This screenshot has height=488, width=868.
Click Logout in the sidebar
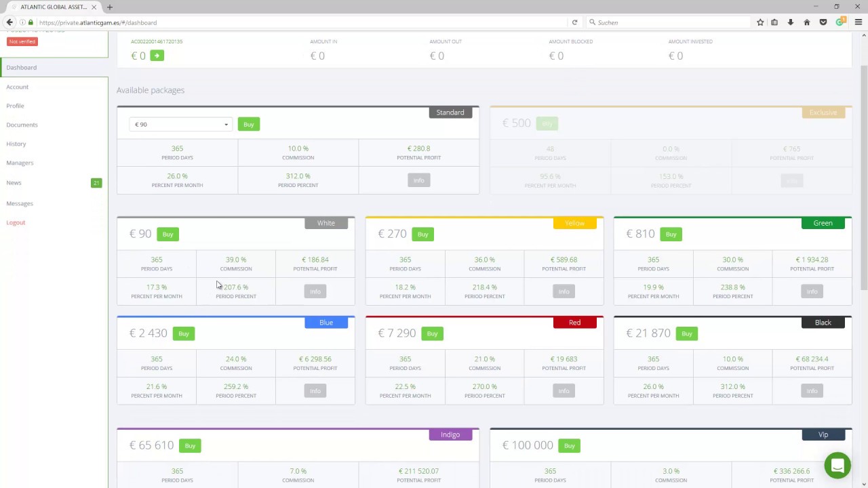16,222
